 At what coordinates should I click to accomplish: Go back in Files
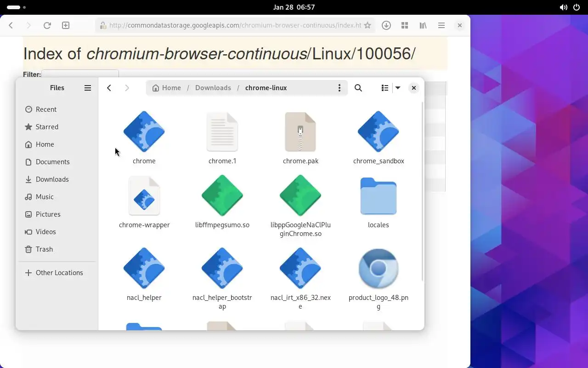pyautogui.click(x=109, y=88)
